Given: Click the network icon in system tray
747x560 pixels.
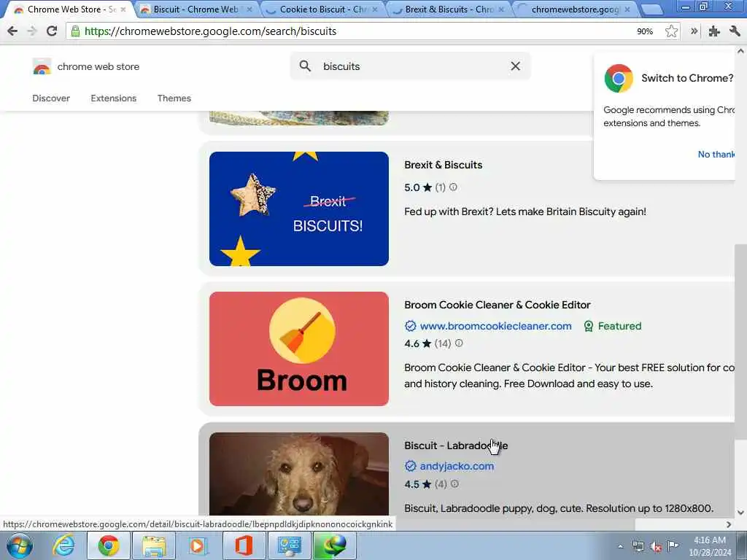Looking at the screenshot, I should pos(638,547).
